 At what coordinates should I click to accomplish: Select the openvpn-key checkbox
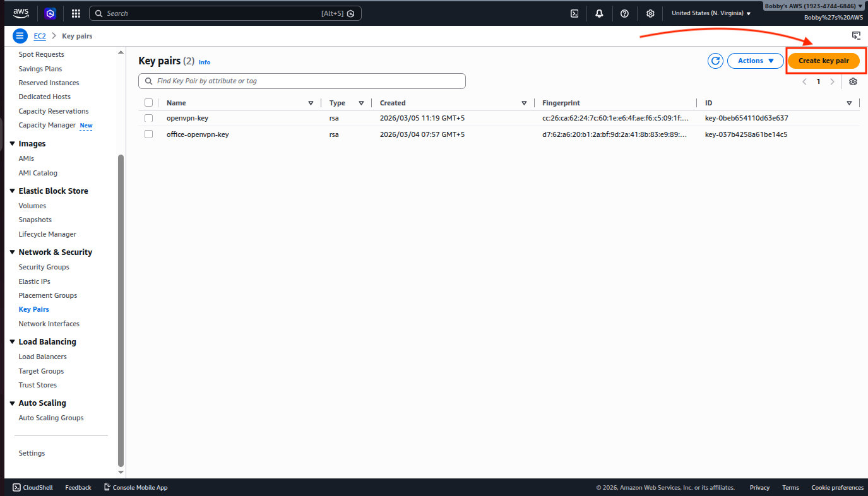tap(149, 118)
